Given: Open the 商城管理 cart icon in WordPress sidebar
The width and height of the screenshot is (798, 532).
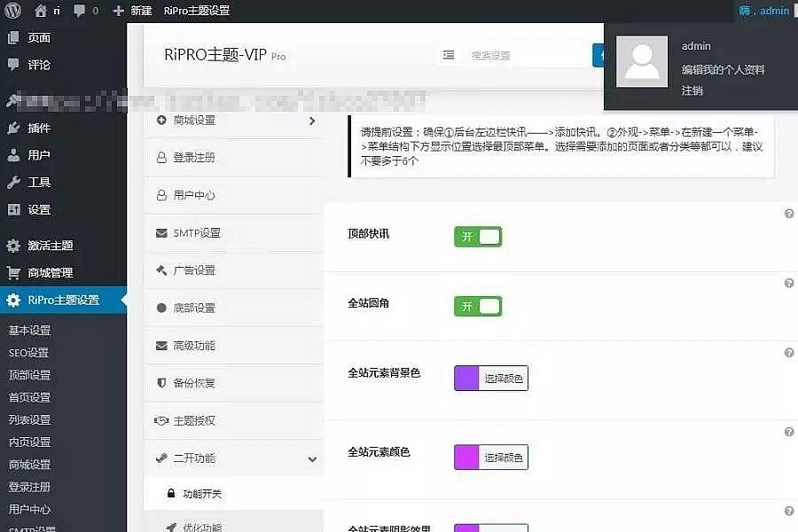Looking at the screenshot, I should (13, 273).
